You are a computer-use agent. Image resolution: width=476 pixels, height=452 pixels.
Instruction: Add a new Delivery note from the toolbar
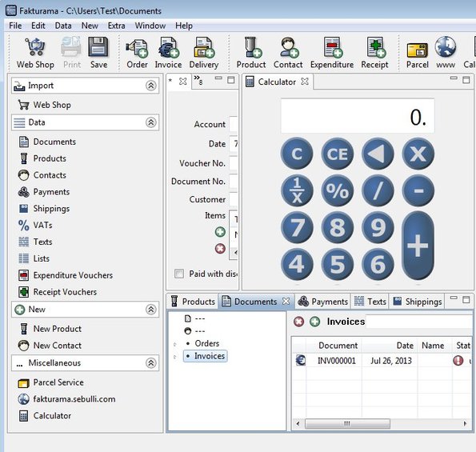[204, 53]
